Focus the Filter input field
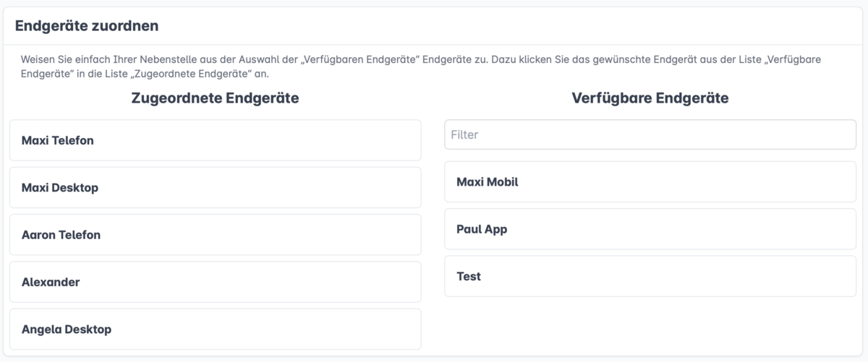Screen dimensions: 868x362 point(650,134)
